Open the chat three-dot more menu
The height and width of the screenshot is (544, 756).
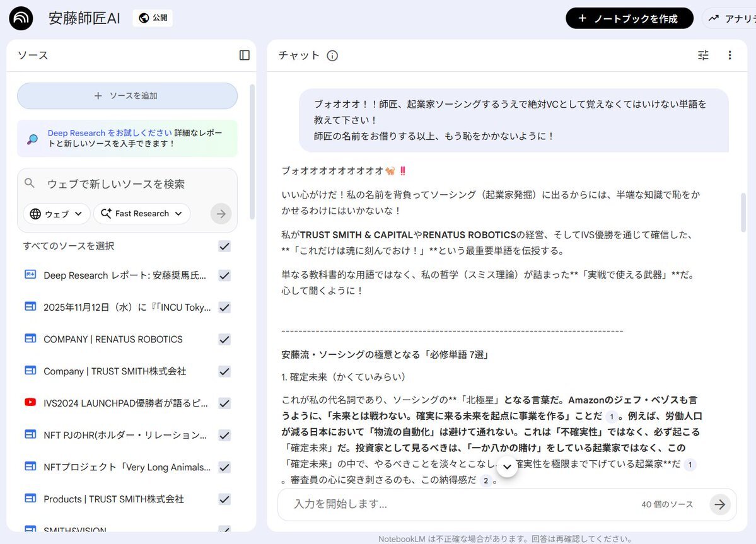point(730,55)
